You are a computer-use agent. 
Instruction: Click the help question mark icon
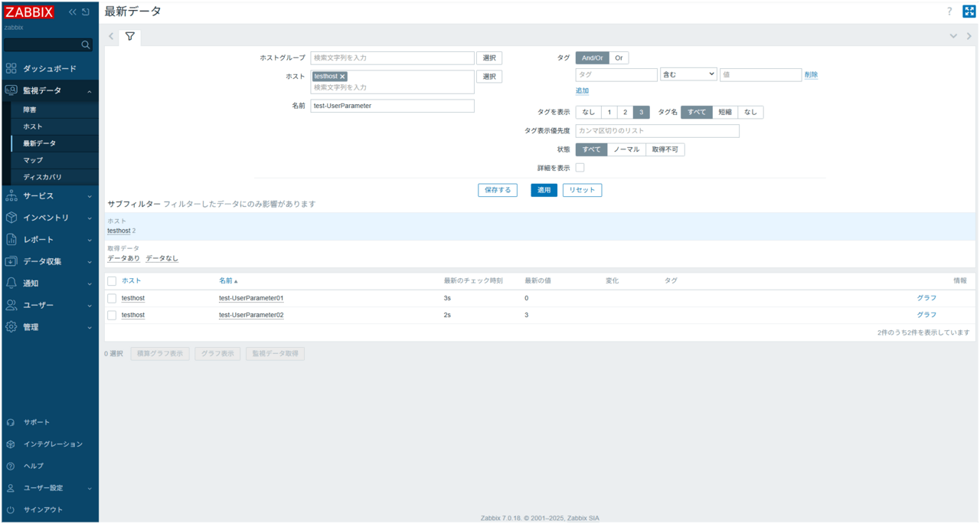(949, 11)
